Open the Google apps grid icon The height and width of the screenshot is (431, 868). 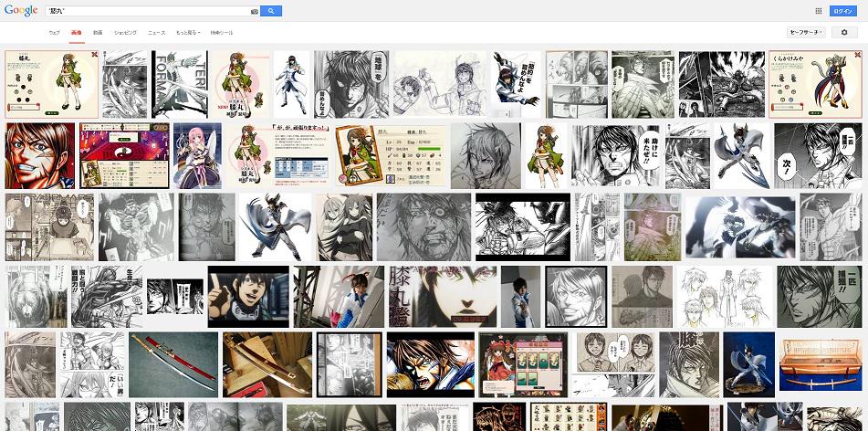click(818, 11)
